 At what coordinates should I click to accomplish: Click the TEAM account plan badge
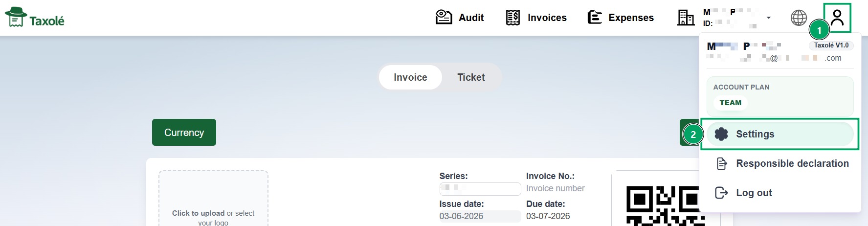click(731, 103)
